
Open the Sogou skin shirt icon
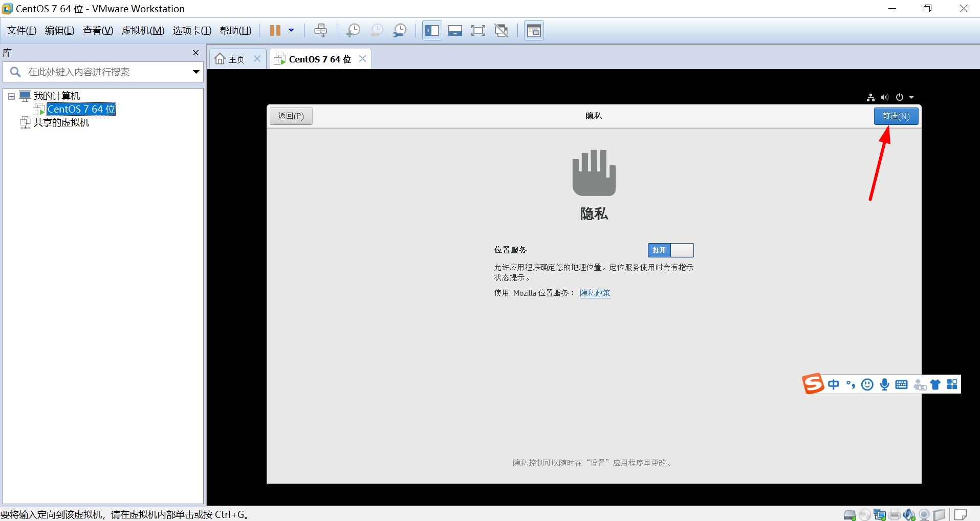click(935, 384)
